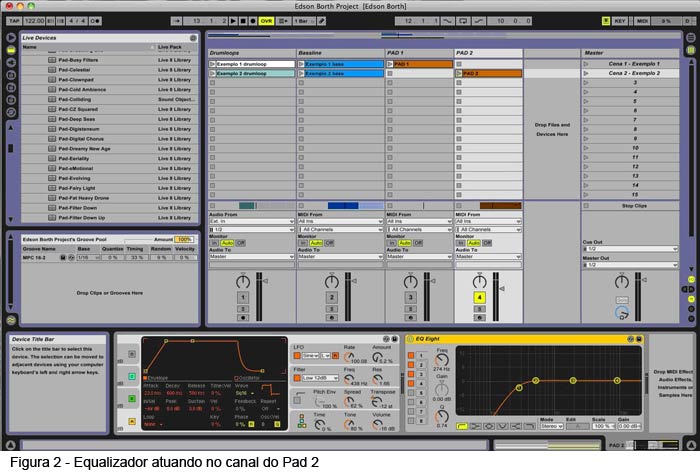
Task: Toggle the metronome button
Action: click(95, 21)
